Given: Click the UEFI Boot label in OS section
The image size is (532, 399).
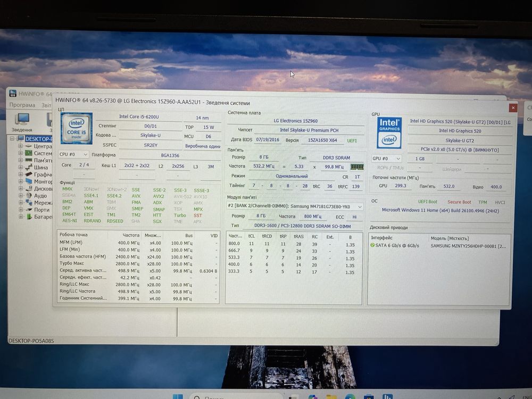Looking at the screenshot, I should [428, 202].
